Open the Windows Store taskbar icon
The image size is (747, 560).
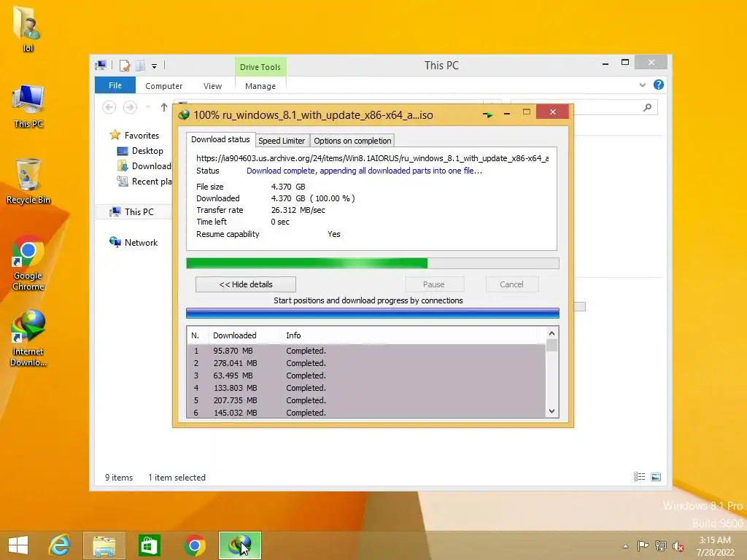click(x=149, y=545)
